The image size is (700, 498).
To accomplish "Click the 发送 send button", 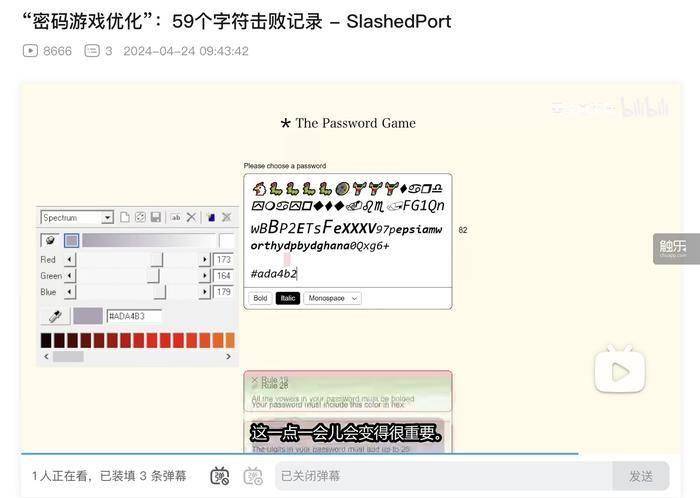I will [x=640, y=476].
